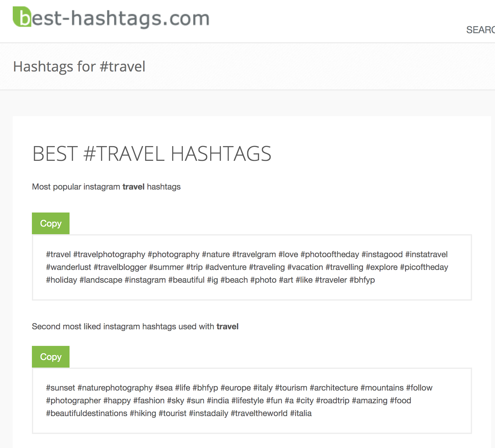Click #follow in the second hashtag box

click(419, 388)
